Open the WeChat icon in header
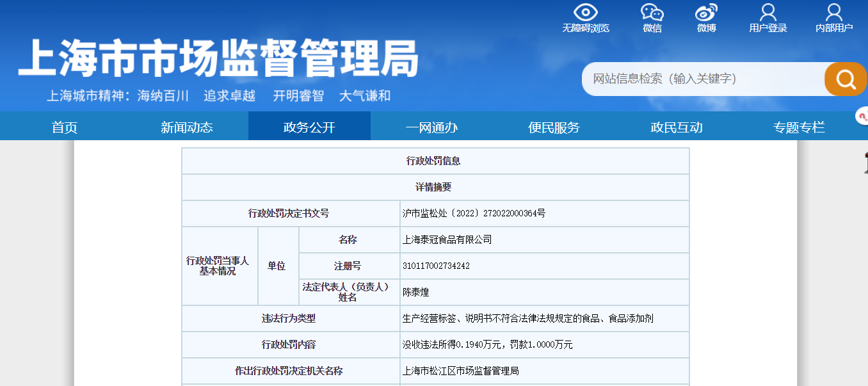This screenshot has height=386, width=868. 652,12
